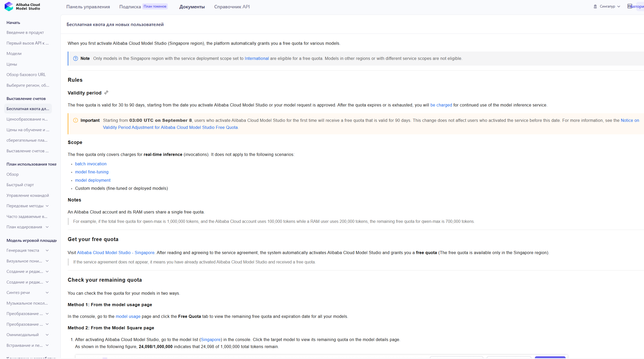Visit the Alibaba Cloud Model Studio - Singapore link
644x359 pixels.
[x=116, y=253]
